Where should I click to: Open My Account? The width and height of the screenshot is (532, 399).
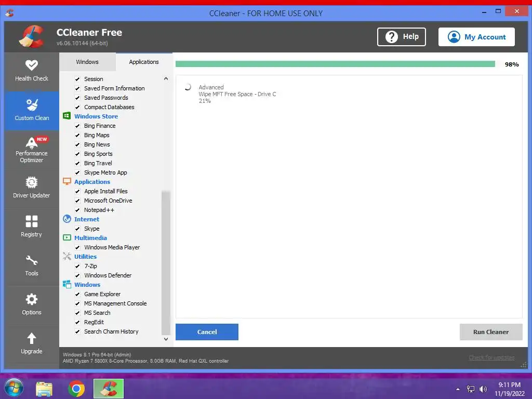476,37
